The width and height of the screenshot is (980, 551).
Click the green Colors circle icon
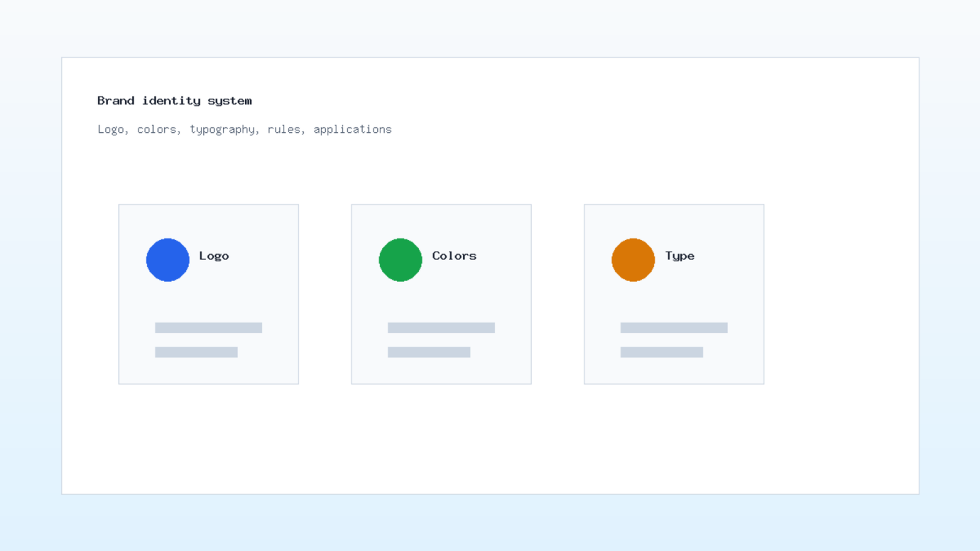pyautogui.click(x=401, y=260)
